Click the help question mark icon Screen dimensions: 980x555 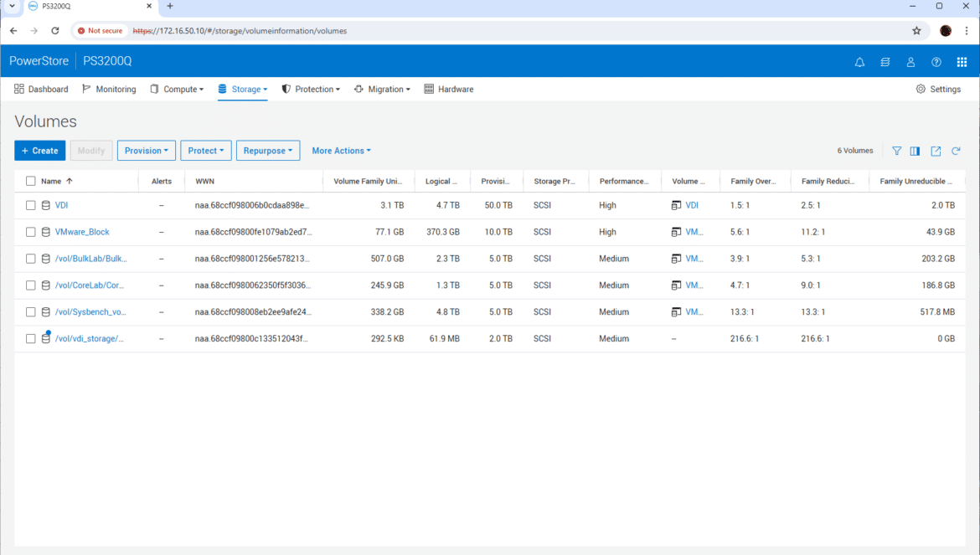[x=936, y=62]
